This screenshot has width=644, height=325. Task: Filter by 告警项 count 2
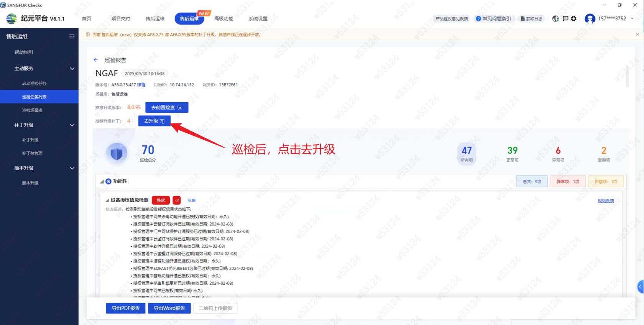[x=603, y=153]
